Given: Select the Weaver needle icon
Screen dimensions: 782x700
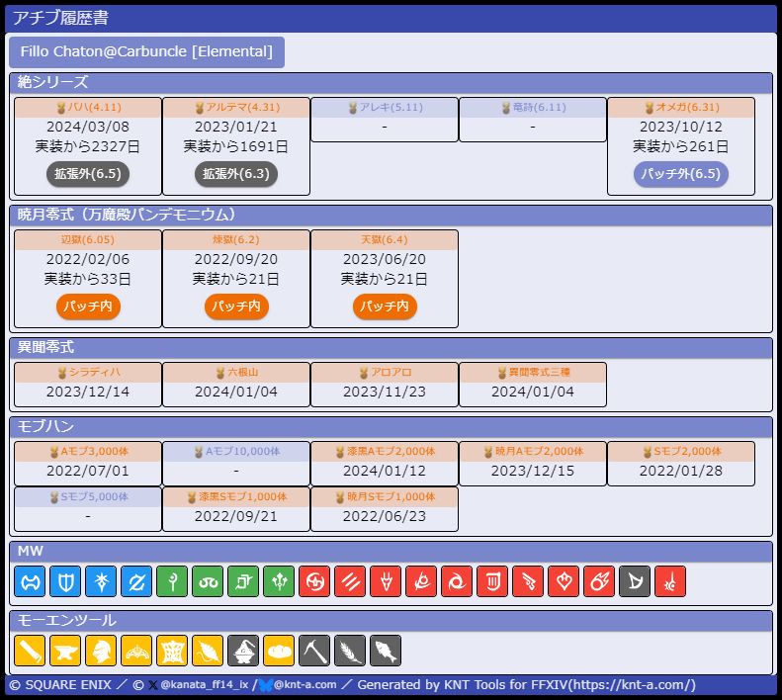Looking at the screenshot, I should [x=208, y=651].
